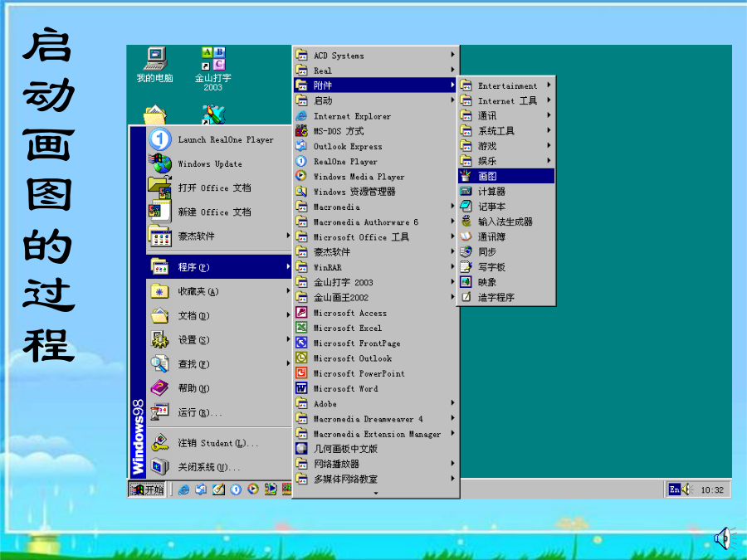This screenshot has height=560, width=747.
Task: Click the 计算器 calculator icon
Action: [466, 191]
